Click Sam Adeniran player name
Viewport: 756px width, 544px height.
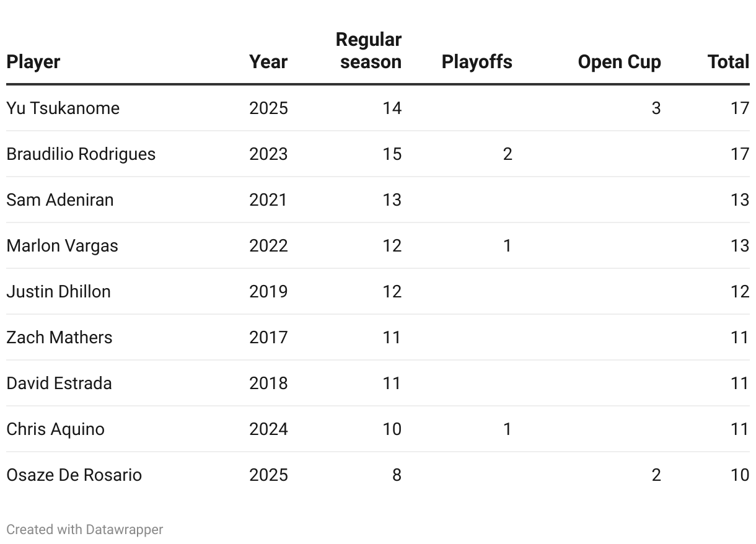click(60, 200)
